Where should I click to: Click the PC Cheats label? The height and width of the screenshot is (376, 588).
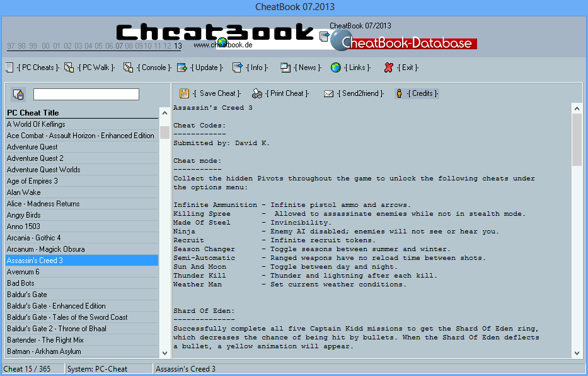(38, 68)
